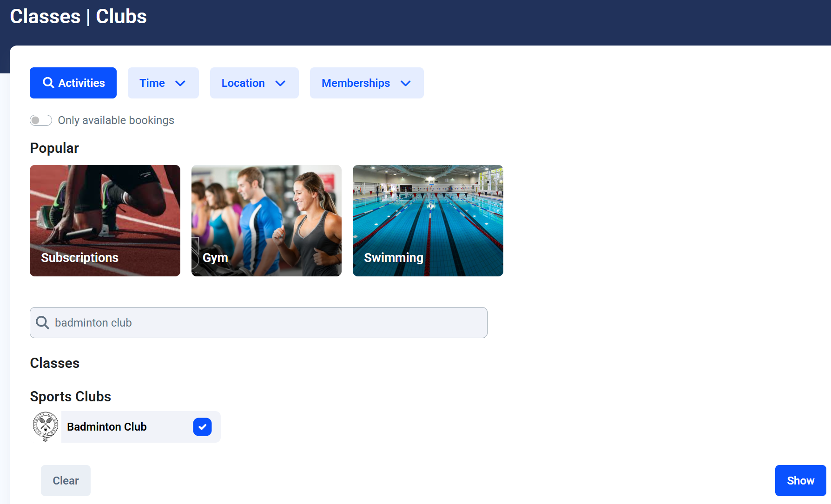This screenshot has height=504, width=831.
Task: Click the Badminton Club crest logo
Action: coord(46,426)
